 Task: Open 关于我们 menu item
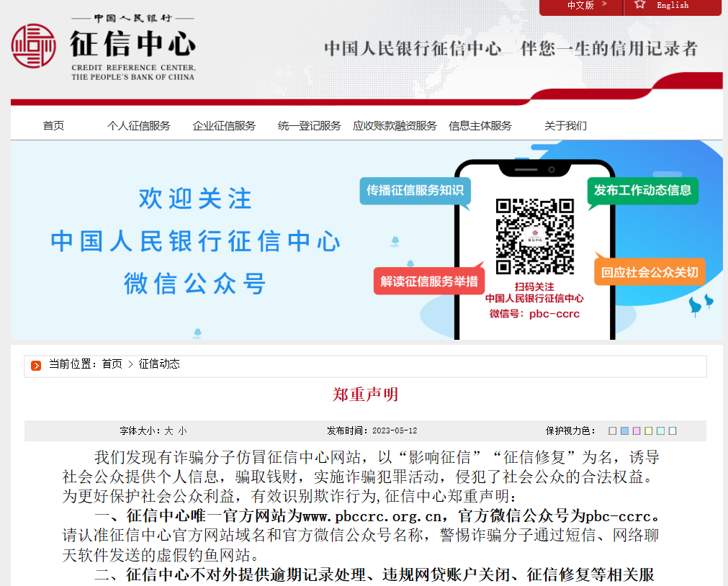coord(565,126)
